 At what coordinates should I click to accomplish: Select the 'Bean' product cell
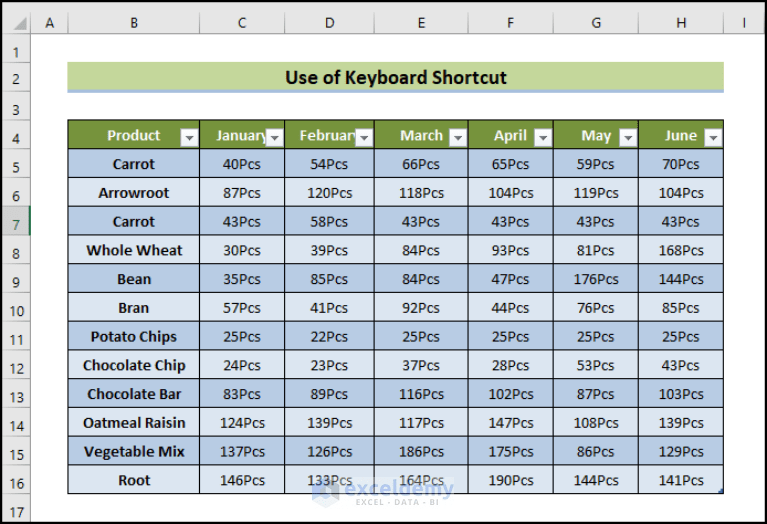click(134, 279)
